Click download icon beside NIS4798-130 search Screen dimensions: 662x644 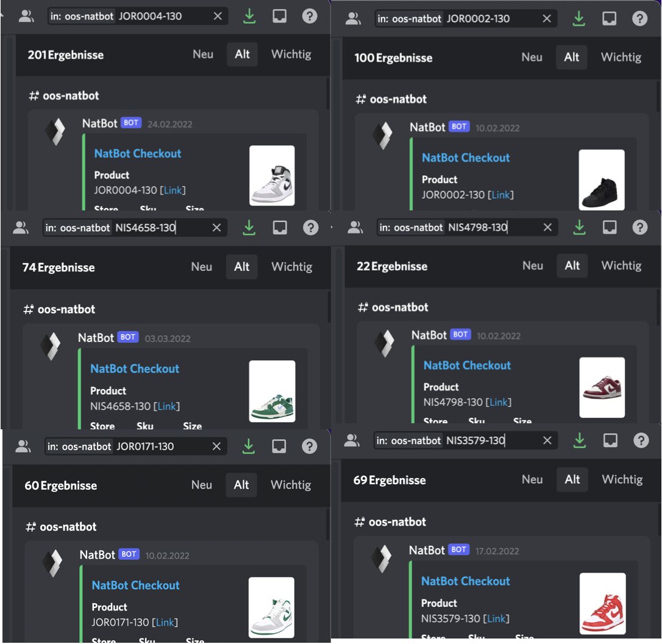pyautogui.click(x=580, y=227)
